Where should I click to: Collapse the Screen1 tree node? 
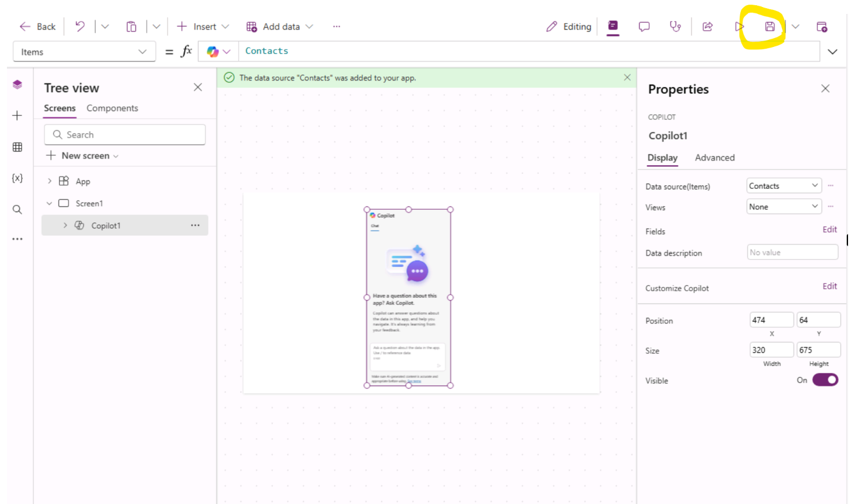(50, 203)
